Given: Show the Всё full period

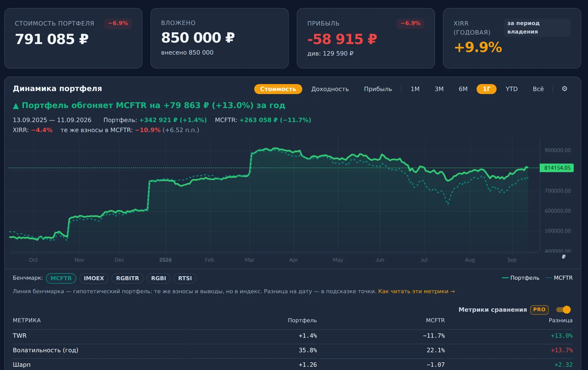Looking at the screenshot, I should tap(538, 89).
